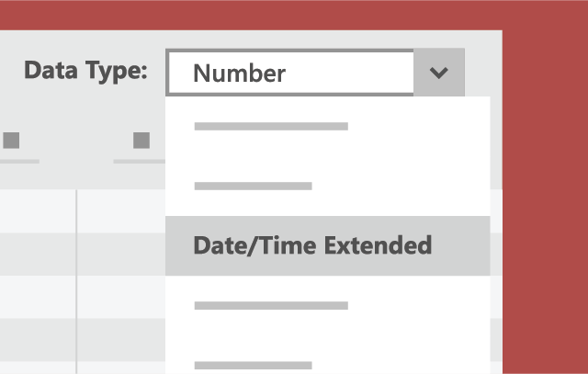
Task: Click the Data Type label
Action: pos(85,71)
